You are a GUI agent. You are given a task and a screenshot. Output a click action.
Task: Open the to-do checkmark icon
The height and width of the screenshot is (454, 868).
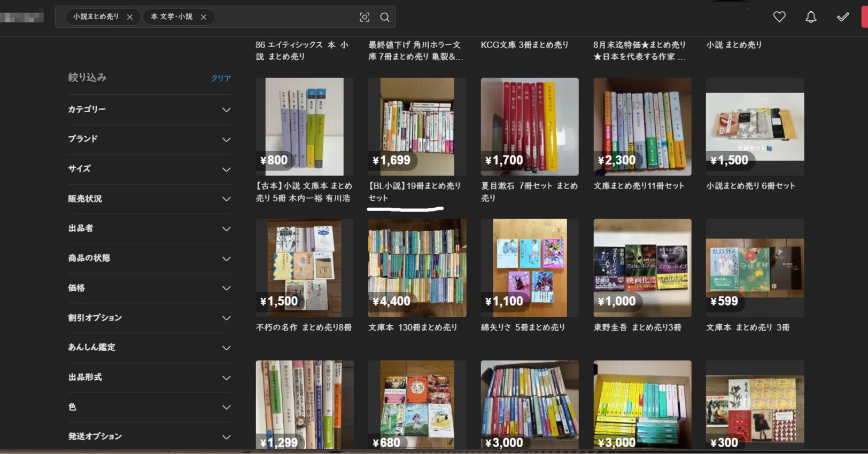[843, 17]
